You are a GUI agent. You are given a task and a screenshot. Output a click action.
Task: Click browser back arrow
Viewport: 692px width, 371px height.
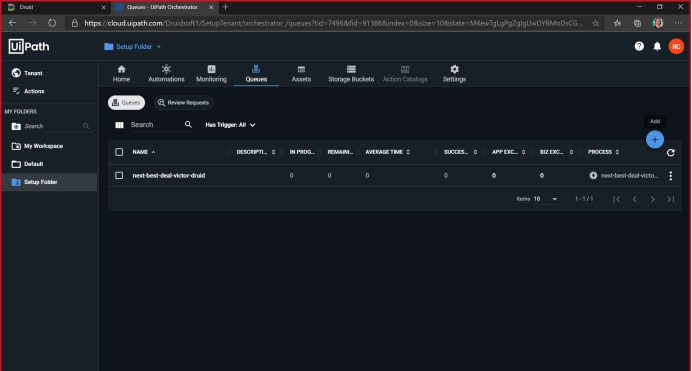pos(12,23)
